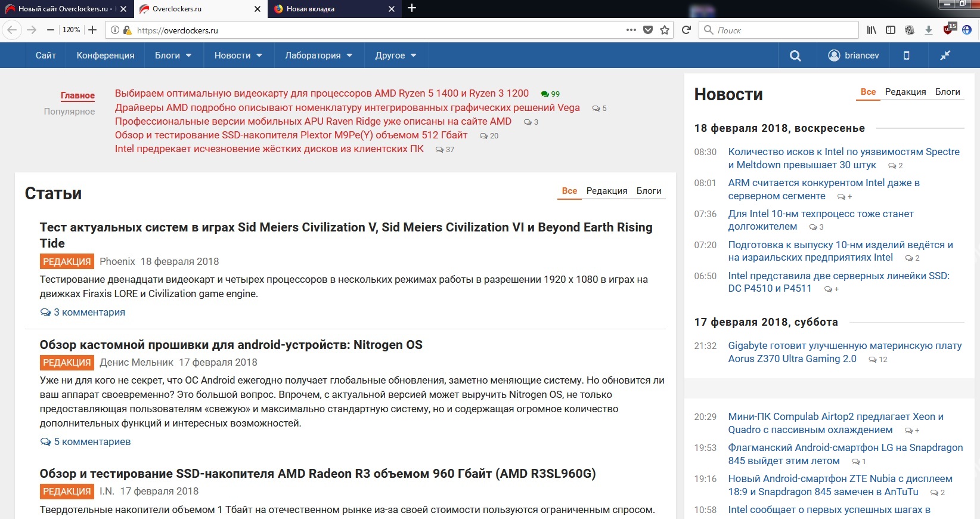The height and width of the screenshot is (519, 980).
Task: Open news 'ARM считается конкурентом Intel'
Action: click(x=824, y=189)
